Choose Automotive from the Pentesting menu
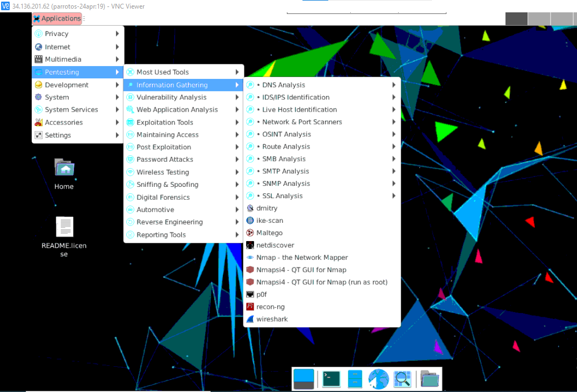This screenshot has height=392, width=577. [x=183, y=209]
